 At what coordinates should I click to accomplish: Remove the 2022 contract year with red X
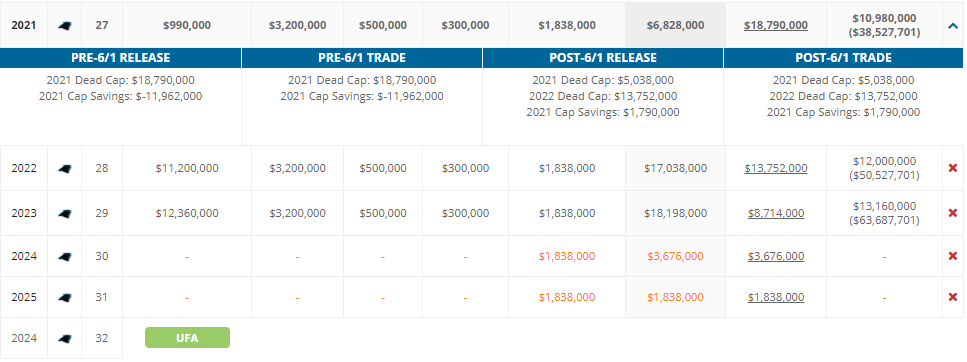(x=953, y=168)
